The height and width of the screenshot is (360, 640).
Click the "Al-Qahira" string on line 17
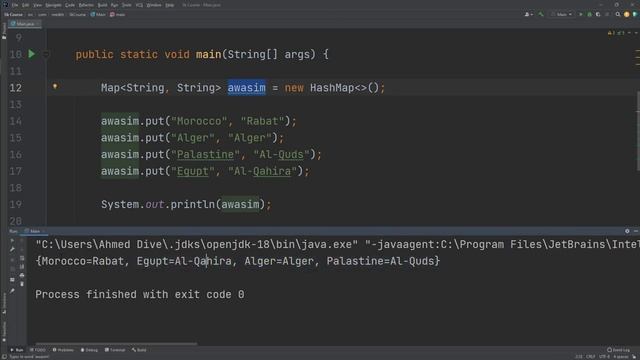262,171
